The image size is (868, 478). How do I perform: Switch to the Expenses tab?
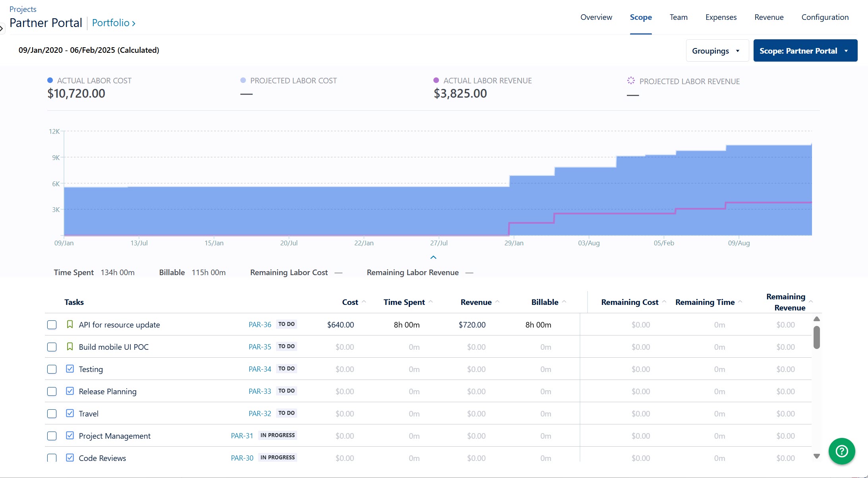tap(721, 17)
